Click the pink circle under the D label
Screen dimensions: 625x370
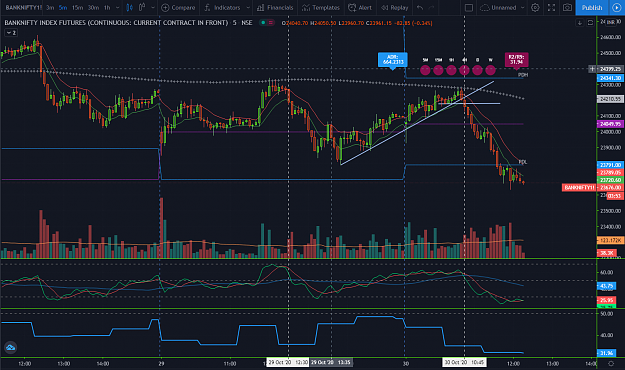(x=478, y=70)
